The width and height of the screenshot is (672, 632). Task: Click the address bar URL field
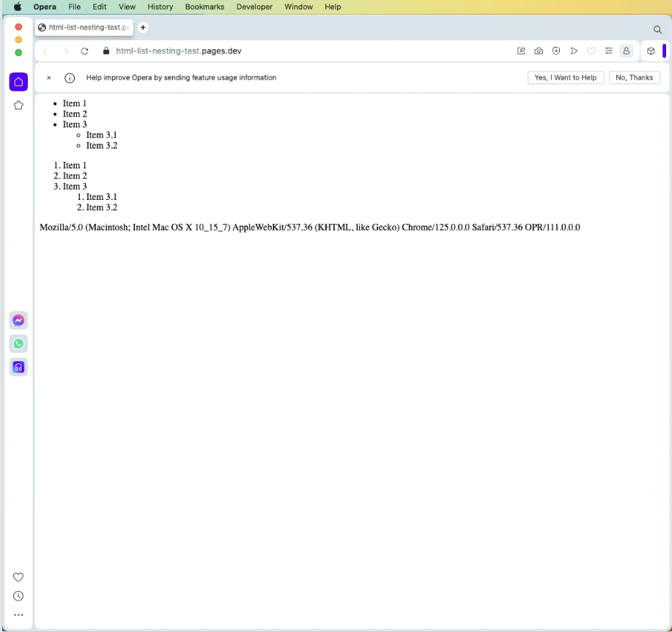coord(293,51)
